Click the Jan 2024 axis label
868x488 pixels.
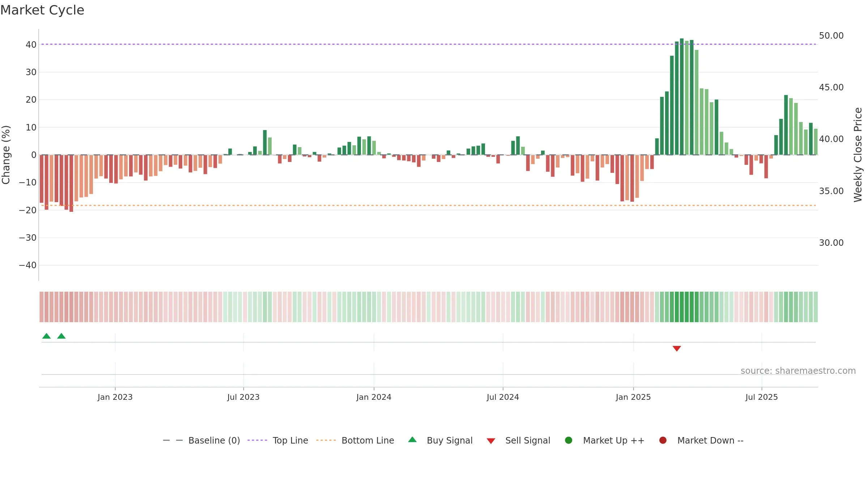point(374,397)
